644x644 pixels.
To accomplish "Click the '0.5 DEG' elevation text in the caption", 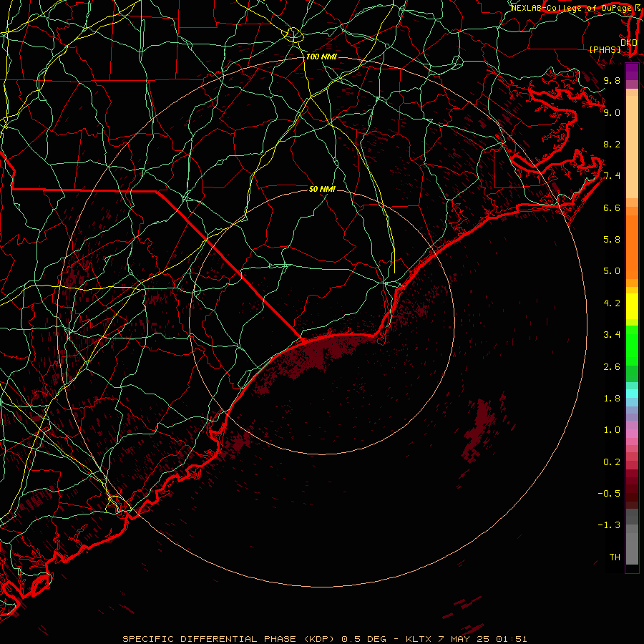I will pos(364,639).
